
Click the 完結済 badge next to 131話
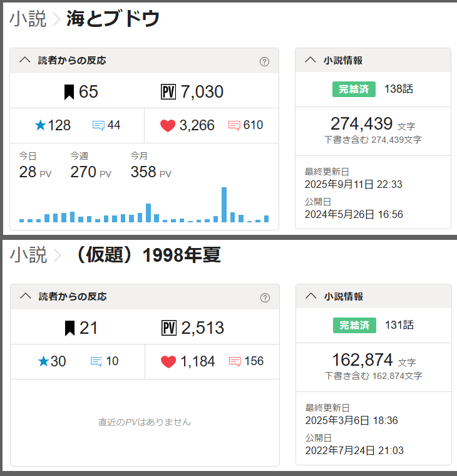click(x=354, y=325)
